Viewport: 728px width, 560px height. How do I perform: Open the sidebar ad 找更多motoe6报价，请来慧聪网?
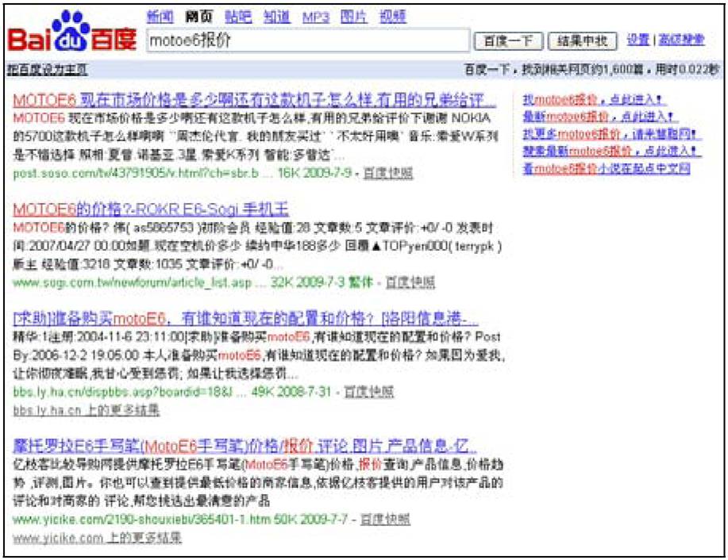click(611, 134)
